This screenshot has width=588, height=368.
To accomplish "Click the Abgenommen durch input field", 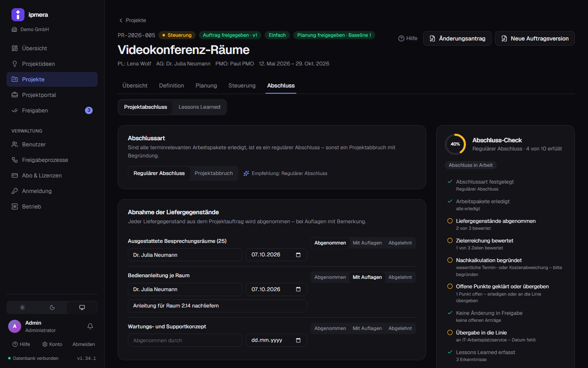I will point(185,340).
